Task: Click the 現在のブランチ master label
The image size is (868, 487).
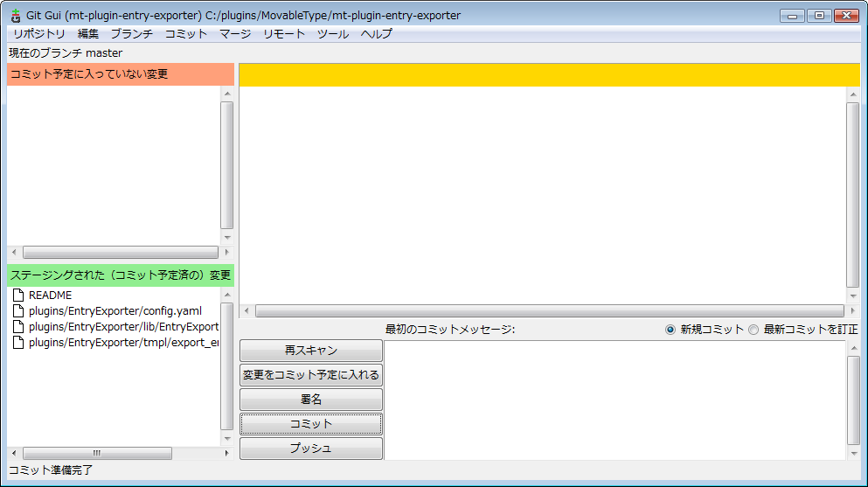Action: (x=66, y=53)
